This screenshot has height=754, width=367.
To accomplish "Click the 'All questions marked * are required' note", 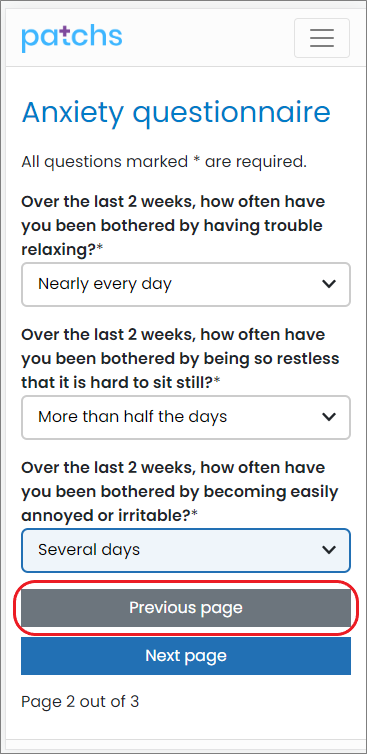I will point(164,162).
